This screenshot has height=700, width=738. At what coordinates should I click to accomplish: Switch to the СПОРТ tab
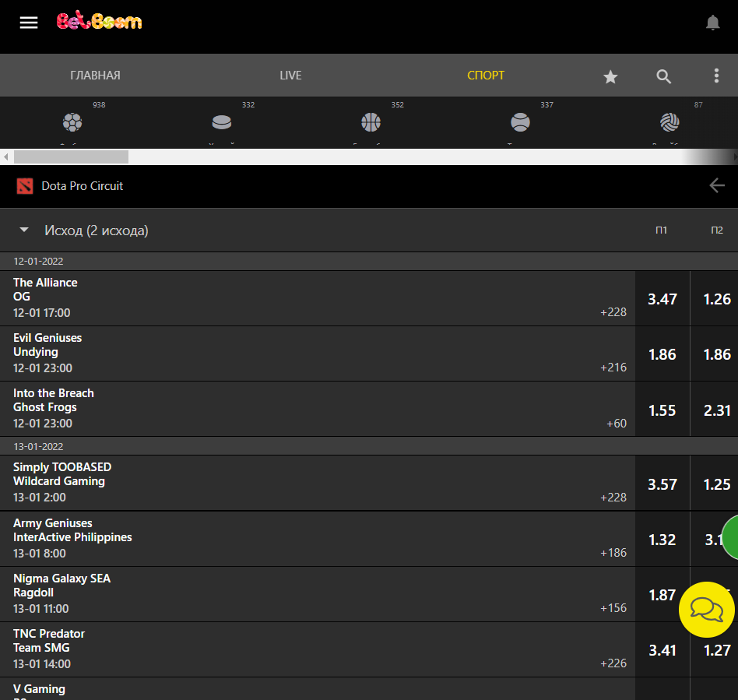tap(486, 76)
